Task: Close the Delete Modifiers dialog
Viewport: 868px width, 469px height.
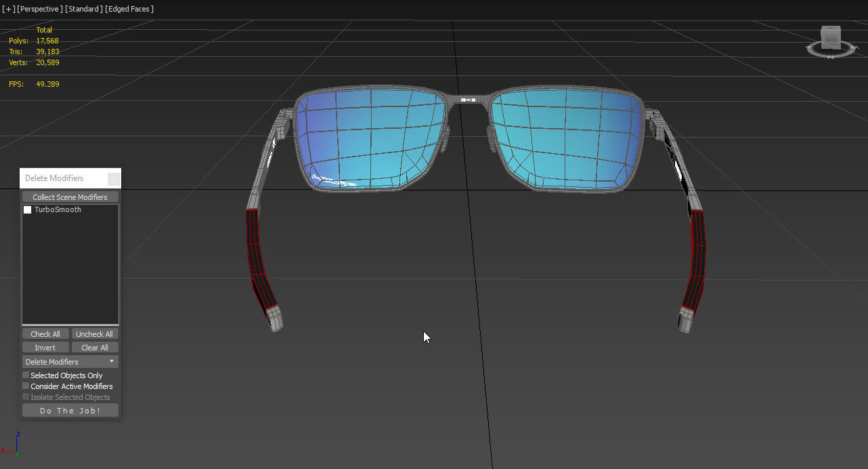Action: [114, 178]
